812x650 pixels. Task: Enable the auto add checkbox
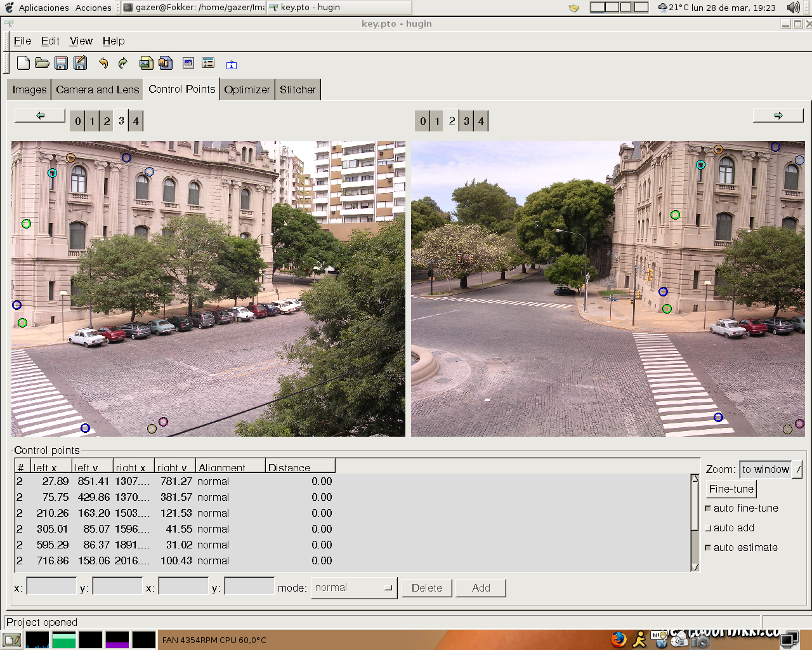[x=708, y=528]
